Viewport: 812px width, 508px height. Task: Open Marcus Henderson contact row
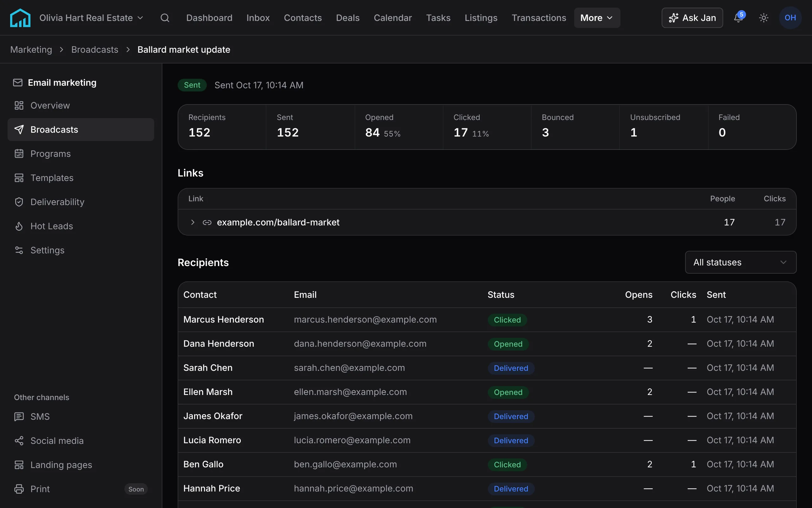(487, 319)
